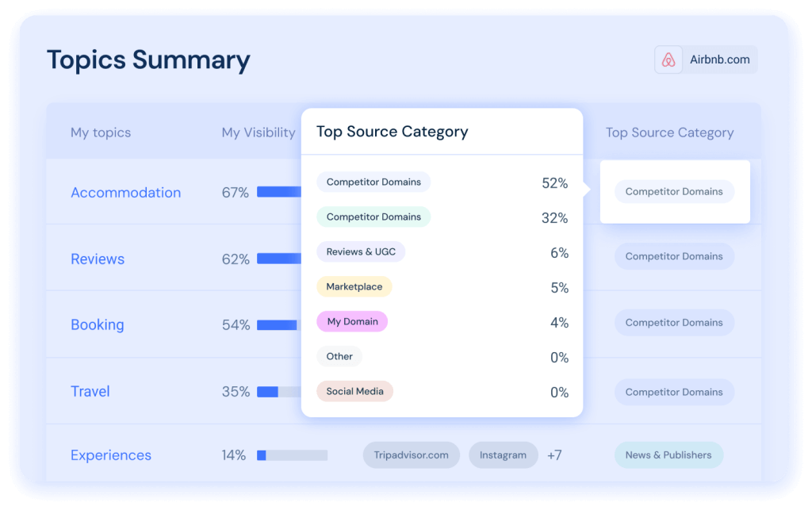The width and height of the screenshot is (812, 510).
Task: Click the Airbnb logo icon
Action: pos(668,60)
